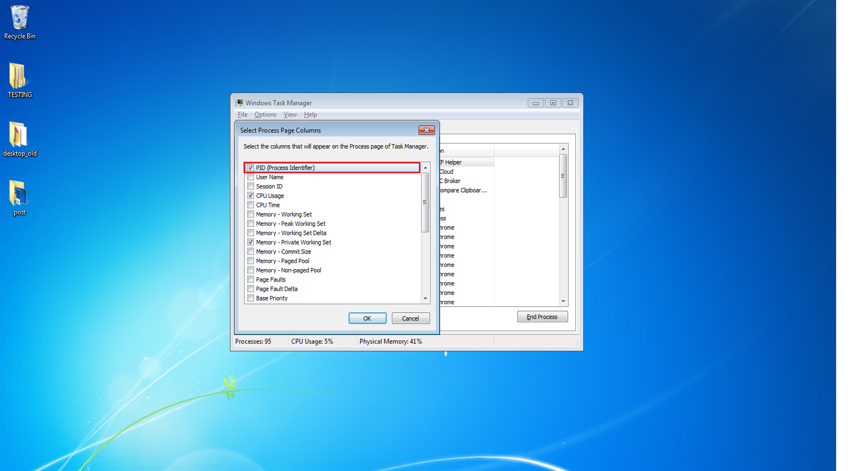Click the columns list scrollbar thumb
The height and width of the screenshot is (471, 868).
click(x=425, y=202)
